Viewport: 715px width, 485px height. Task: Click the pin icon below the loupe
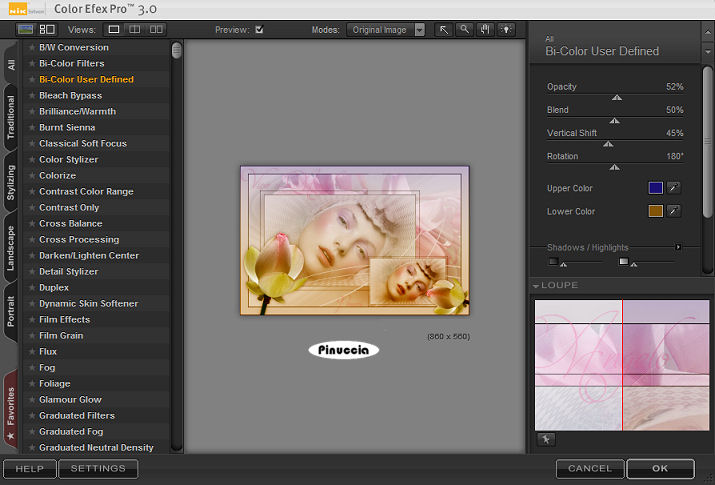pyautogui.click(x=546, y=439)
